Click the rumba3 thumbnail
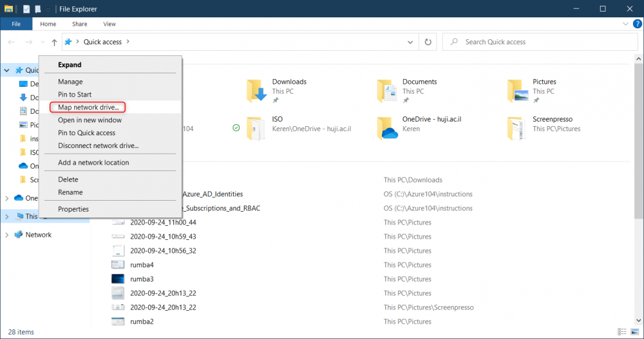Image resolution: width=644 pixels, height=339 pixels. point(118,279)
